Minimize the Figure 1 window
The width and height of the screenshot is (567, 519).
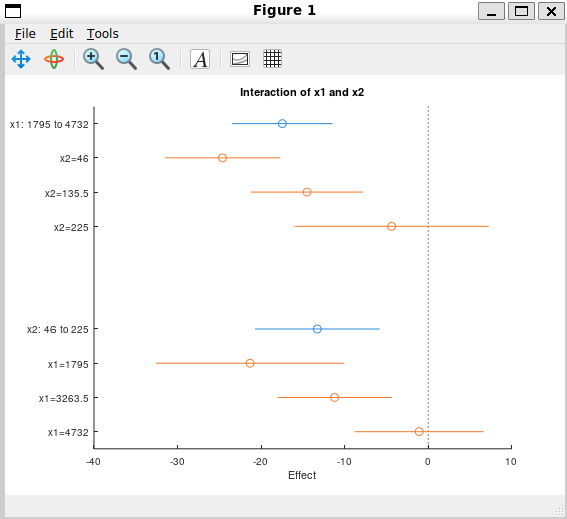click(x=491, y=11)
